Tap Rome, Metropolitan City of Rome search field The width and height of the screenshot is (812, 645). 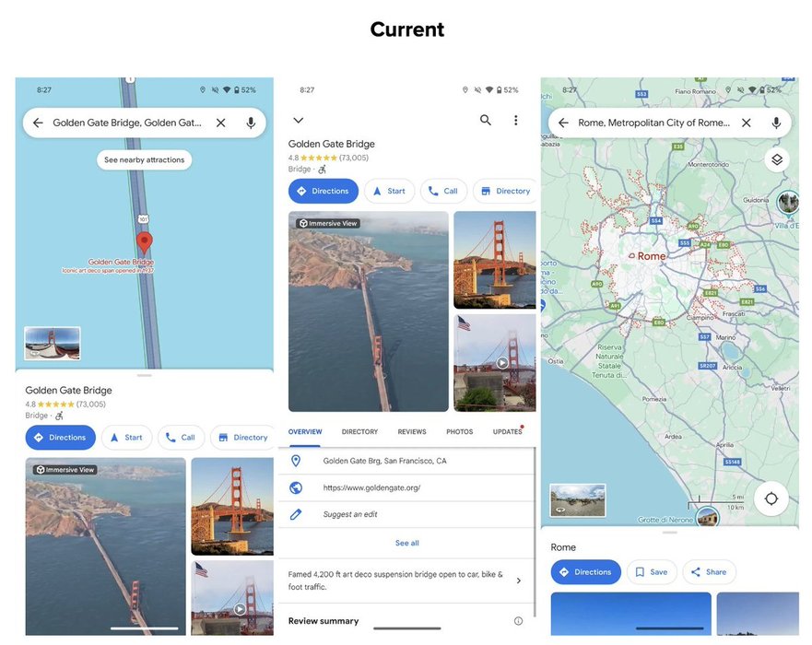click(654, 123)
